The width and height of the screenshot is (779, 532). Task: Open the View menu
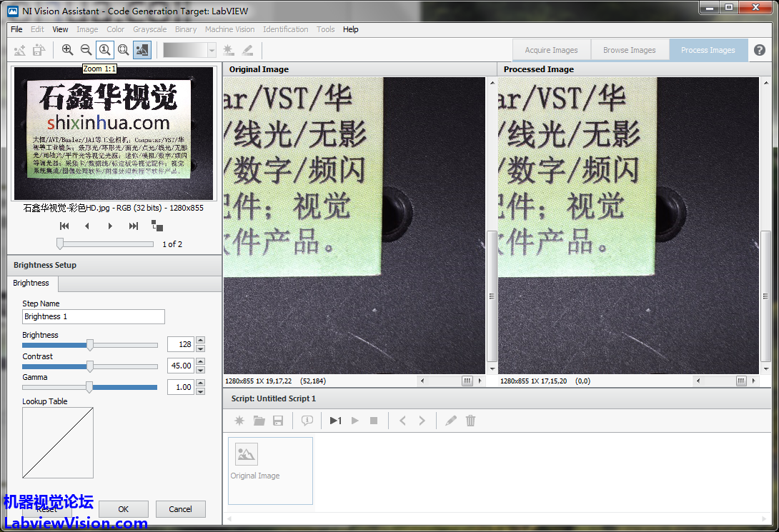pos(60,29)
